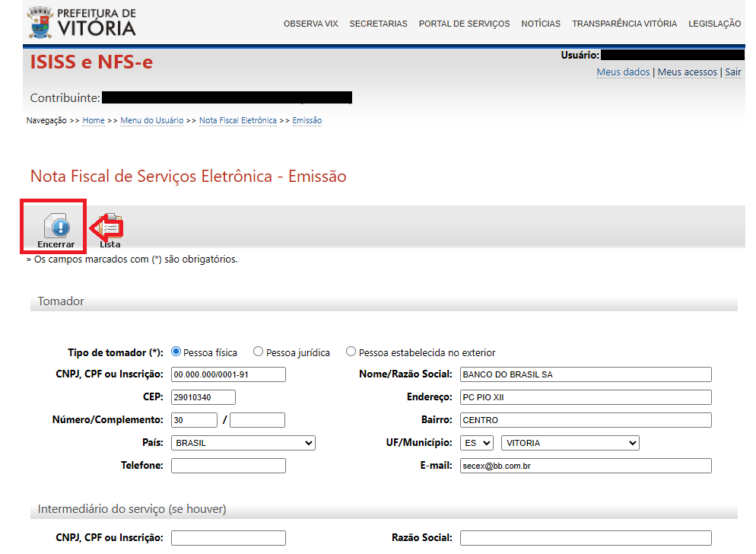Screen dimensions: 756x554
Task: Select Pessoa estabelecida no exterior option
Action: coord(351,352)
